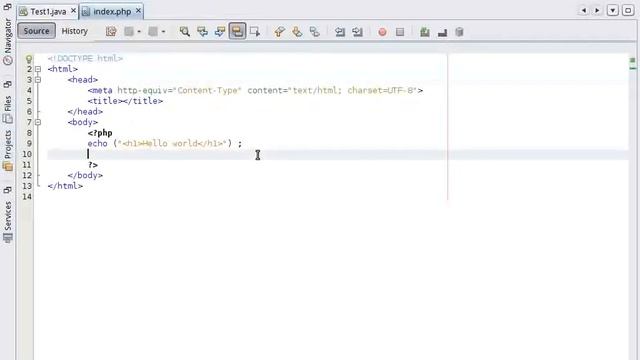Image resolution: width=640 pixels, height=360 pixels.
Task: Navigate forward in editor history
Action: [153, 31]
